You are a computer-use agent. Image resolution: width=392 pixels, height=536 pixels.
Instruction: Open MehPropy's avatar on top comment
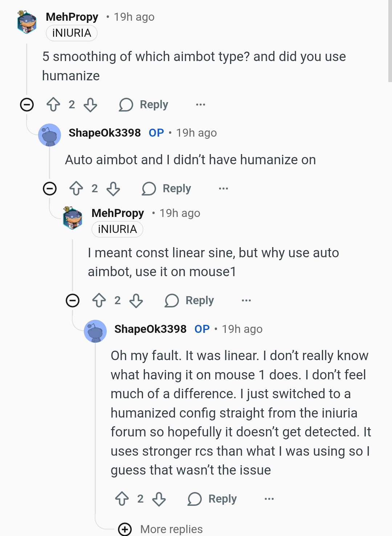point(27,22)
